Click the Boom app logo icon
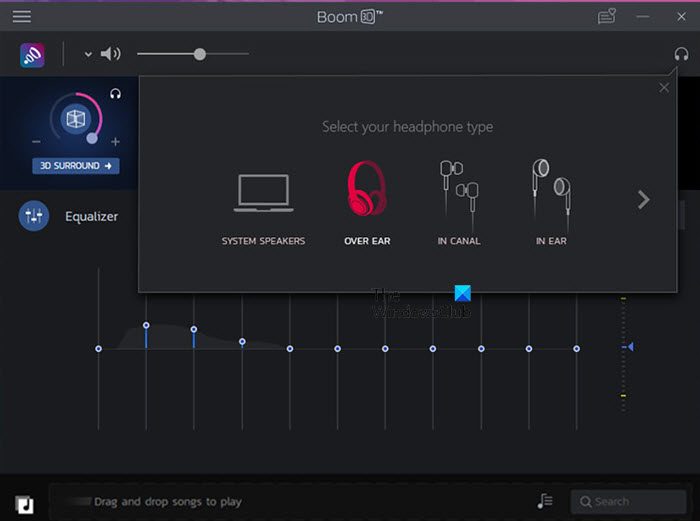This screenshot has width=700, height=521. pyautogui.click(x=32, y=55)
